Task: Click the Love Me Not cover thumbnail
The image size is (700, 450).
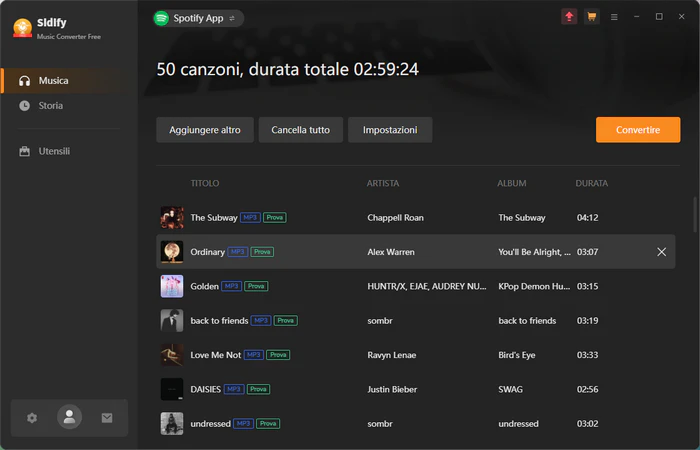Action: (172, 355)
